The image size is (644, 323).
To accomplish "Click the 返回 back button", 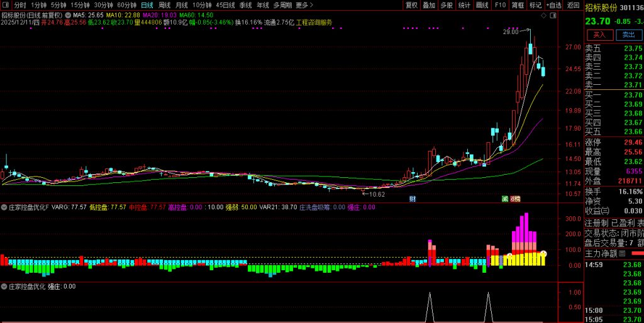I will tap(573, 5).
